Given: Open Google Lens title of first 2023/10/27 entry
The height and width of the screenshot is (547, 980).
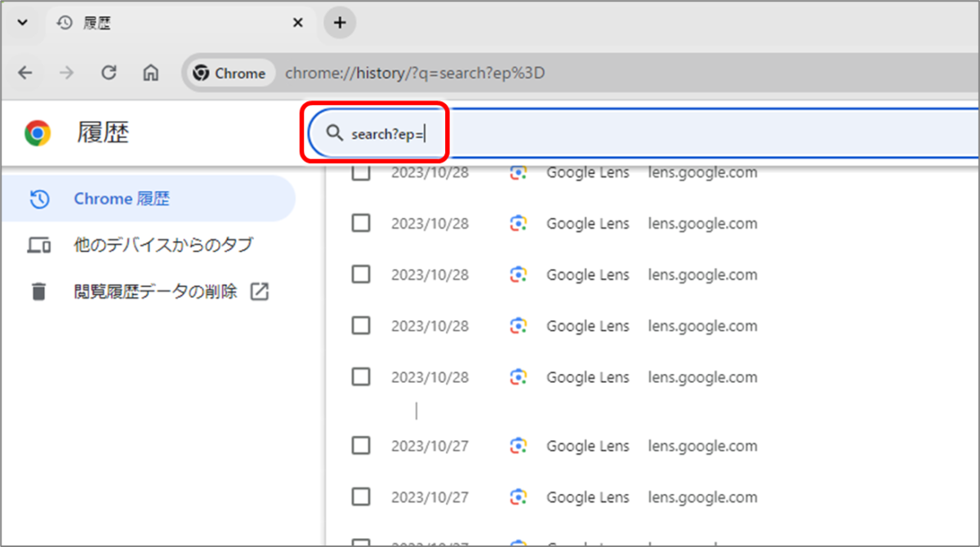Looking at the screenshot, I should 588,446.
